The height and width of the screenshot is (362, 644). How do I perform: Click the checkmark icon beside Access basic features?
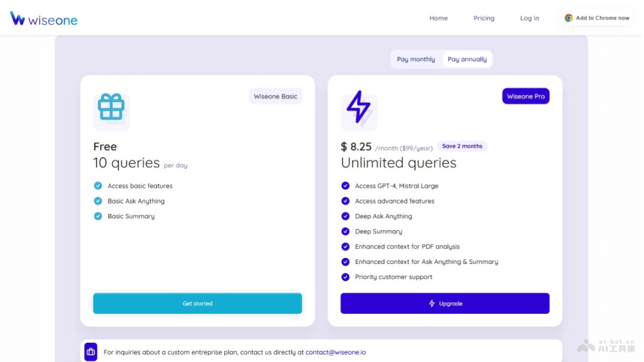click(x=98, y=186)
